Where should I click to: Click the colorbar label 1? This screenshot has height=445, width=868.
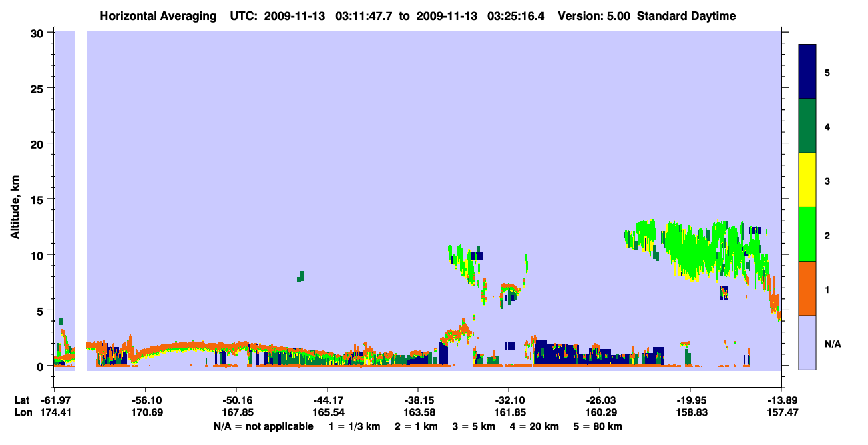[x=827, y=290]
